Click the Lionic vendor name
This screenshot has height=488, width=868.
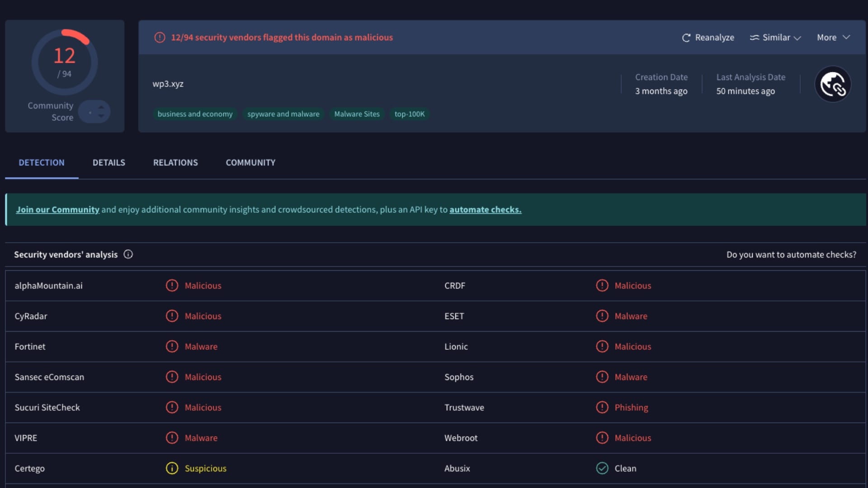(456, 347)
